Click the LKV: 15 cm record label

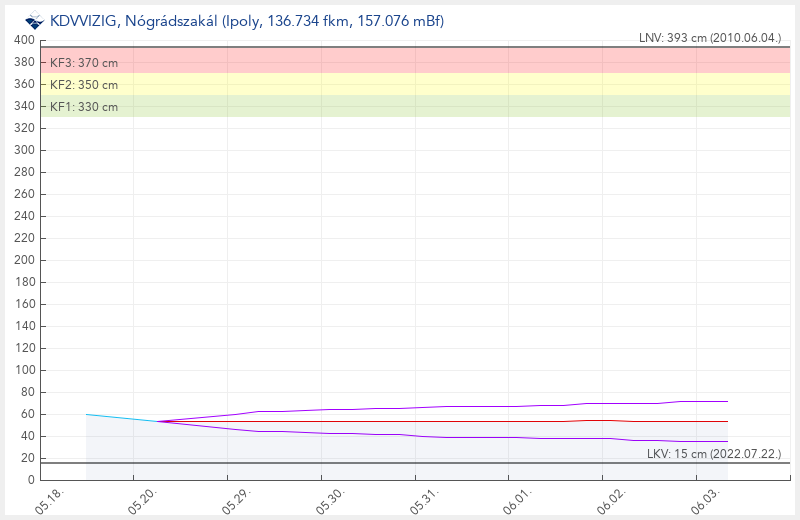coord(714,454)
